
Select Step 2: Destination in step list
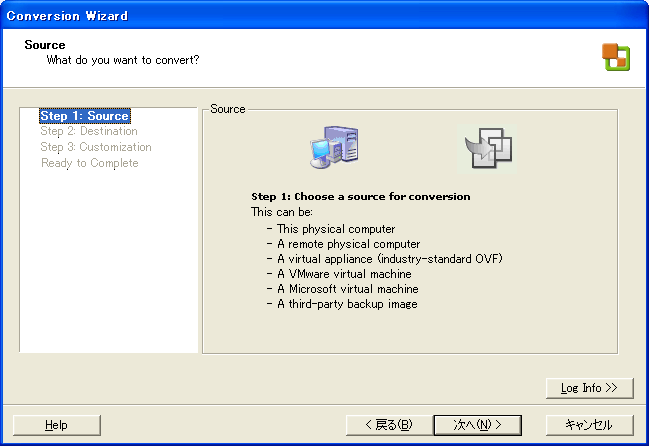point(89,131)
